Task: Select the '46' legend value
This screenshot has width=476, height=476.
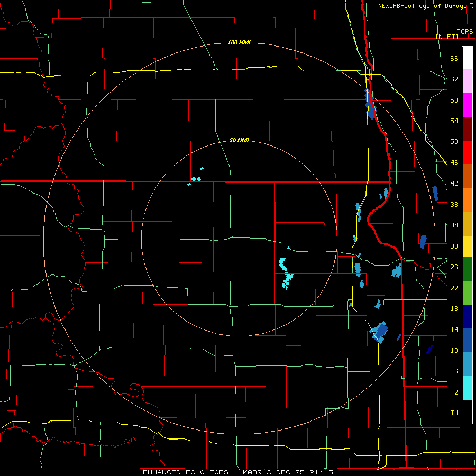Action: tap(454, 163)
